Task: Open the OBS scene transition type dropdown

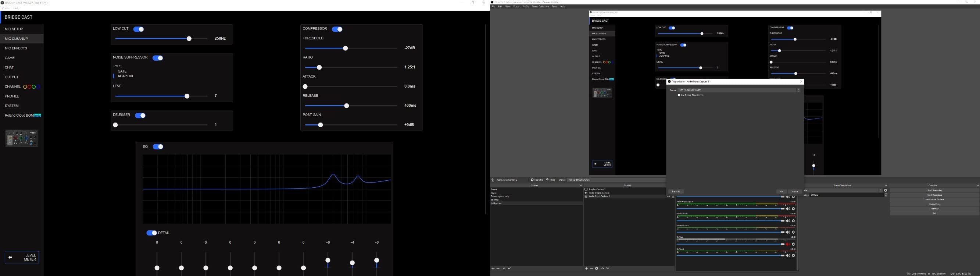Action: 843,190
